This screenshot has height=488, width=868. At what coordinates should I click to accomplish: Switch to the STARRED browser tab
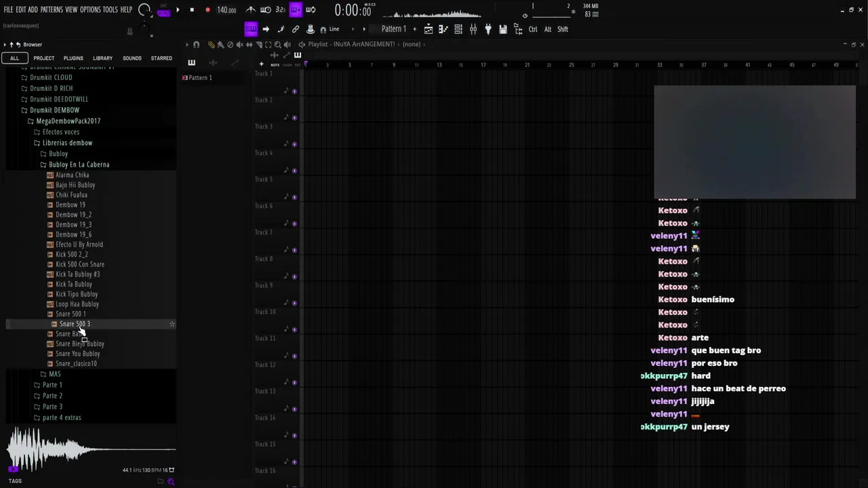[161, 58]
